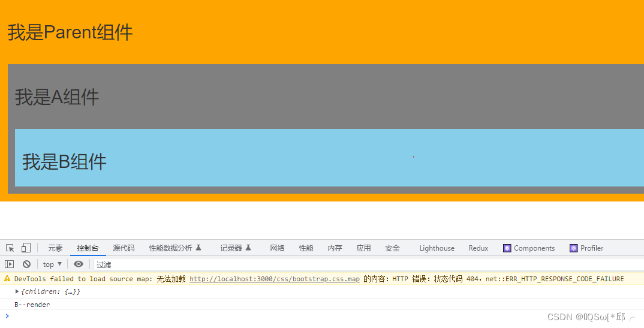
Task: Show the console sidebar panel
Action: 10,264
